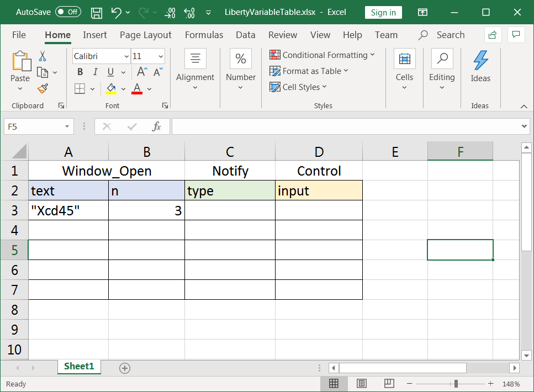
Task: Copy selection with Copy icon
Action: click(x=43, y=72)
